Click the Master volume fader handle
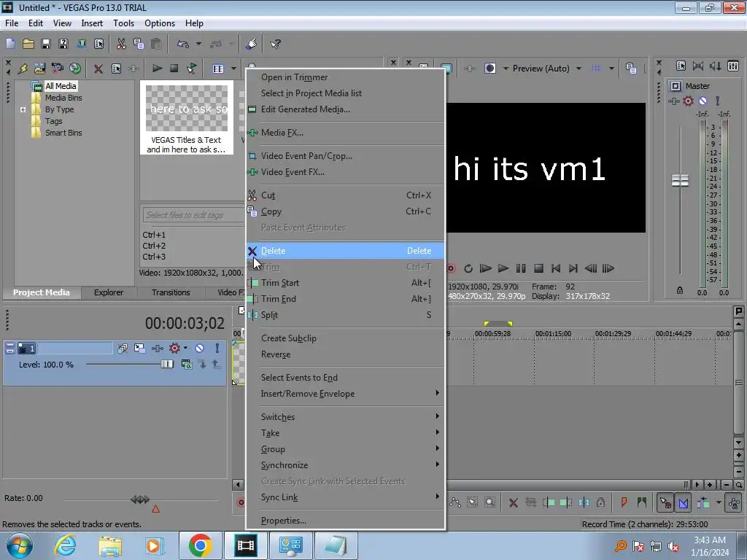Viewport: 747px width, 560px height. click(680, 180)
